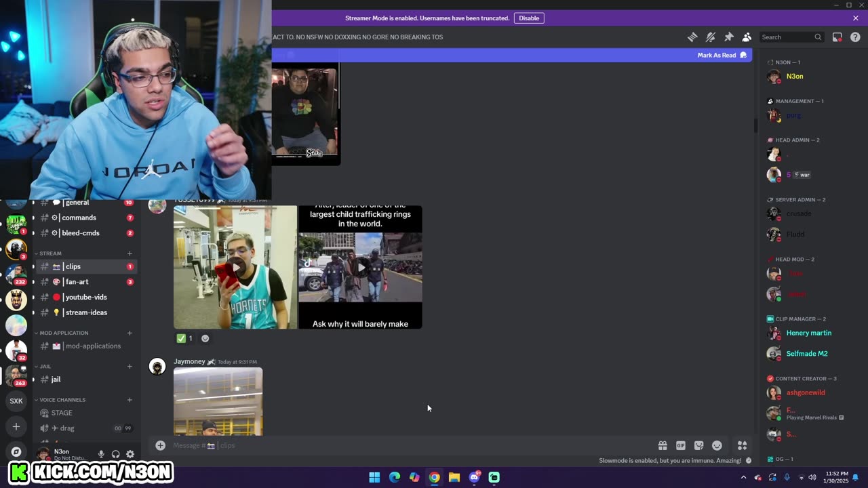Open the Inbox icon in header
The image size is (868, 488).
pos(837,37)
